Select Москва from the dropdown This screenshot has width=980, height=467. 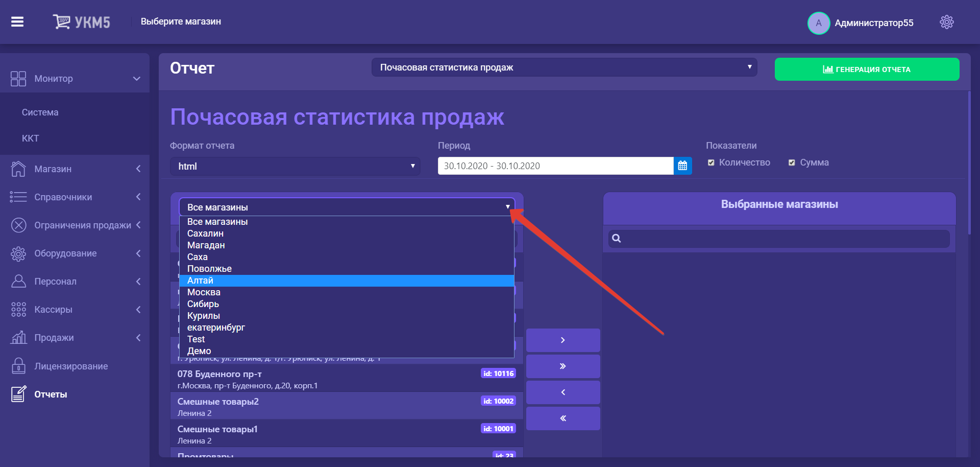pos(347,292)
